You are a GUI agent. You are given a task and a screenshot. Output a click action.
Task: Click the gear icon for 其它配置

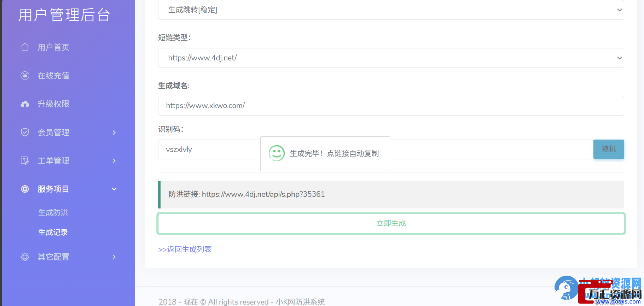(25, 257)
